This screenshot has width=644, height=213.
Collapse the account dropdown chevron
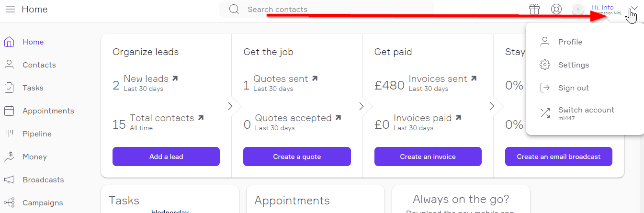pos(634,8)
